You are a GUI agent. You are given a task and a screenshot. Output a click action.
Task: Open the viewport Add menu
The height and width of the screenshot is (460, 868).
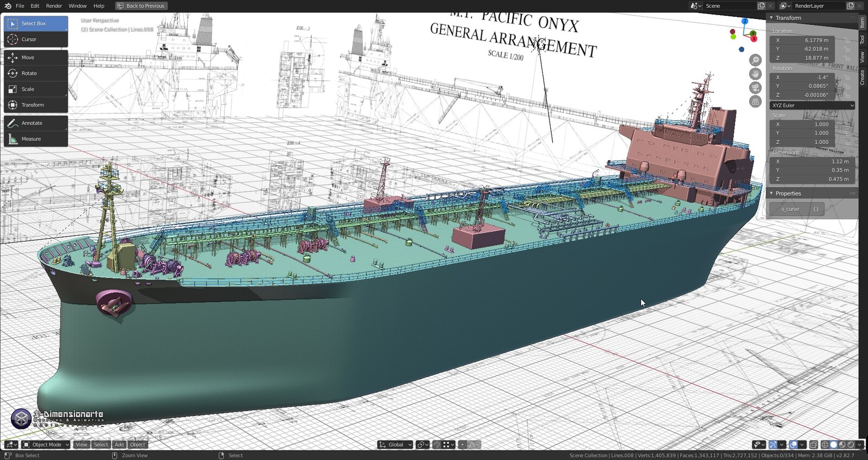(119, 444)
